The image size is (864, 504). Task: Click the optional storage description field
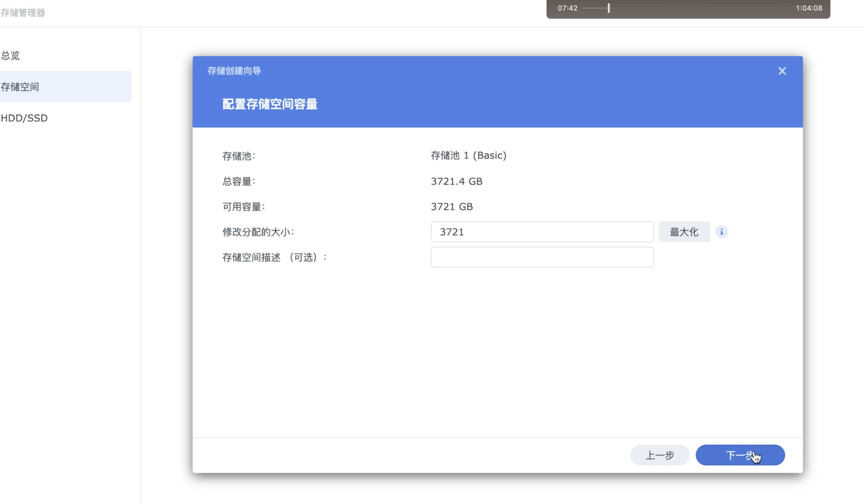[x=542, y=257]
